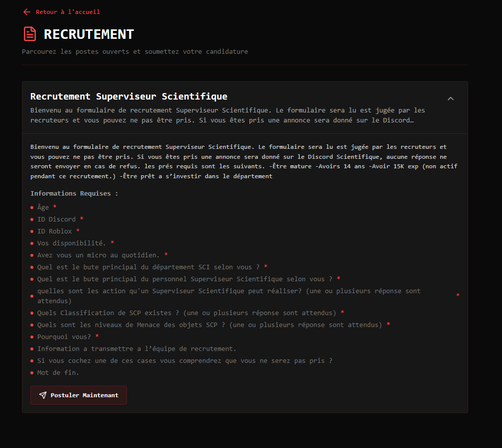502x448 pixels.
Task: Click the 'Vos disponibilité.' list item
Action: [72, 243]
